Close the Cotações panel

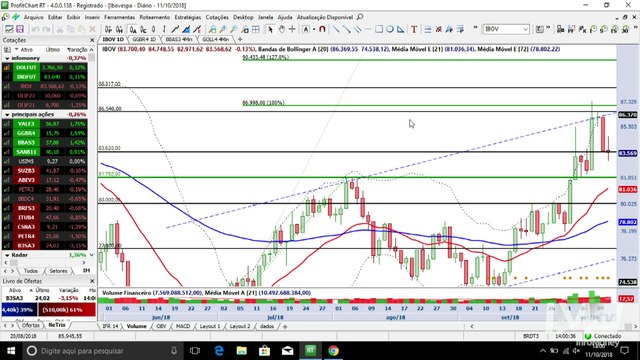click(x=92, y=40)
